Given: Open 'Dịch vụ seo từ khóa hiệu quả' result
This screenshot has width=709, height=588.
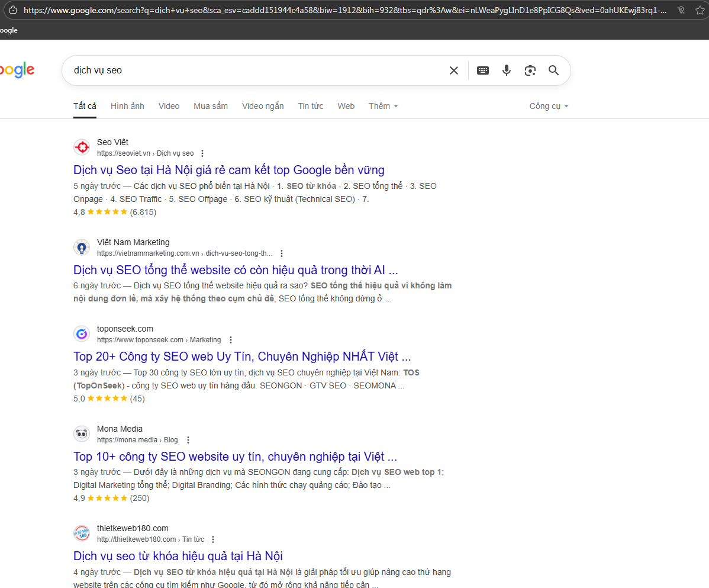Looking at the screenshot, I should 178,556.
